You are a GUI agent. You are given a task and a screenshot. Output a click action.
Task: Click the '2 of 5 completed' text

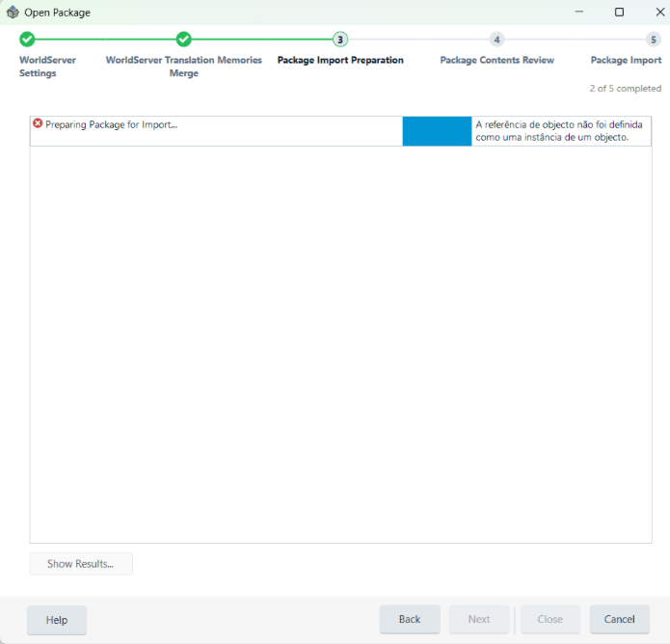click(625, 89)
